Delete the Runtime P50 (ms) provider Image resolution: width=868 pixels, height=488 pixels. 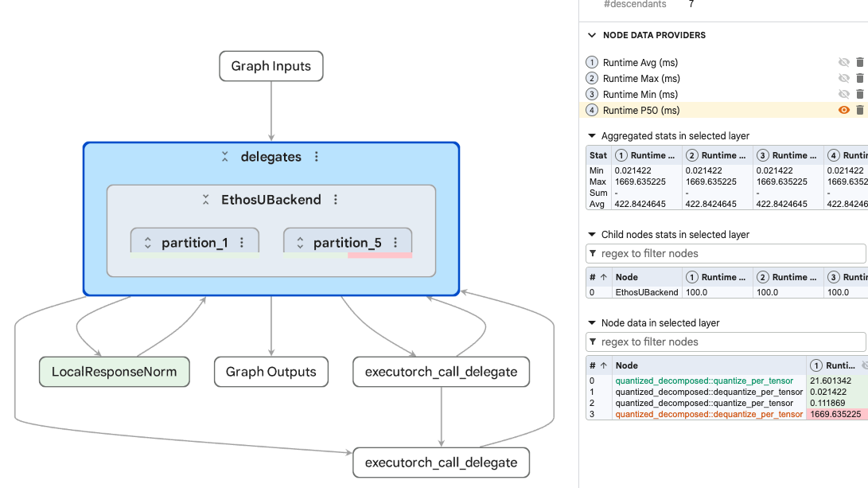click(860, 110)
